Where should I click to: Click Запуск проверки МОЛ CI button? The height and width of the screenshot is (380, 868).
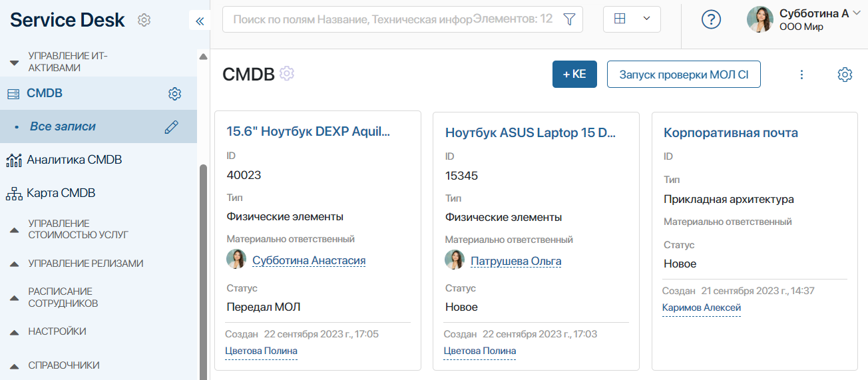[x=684, y=74]
